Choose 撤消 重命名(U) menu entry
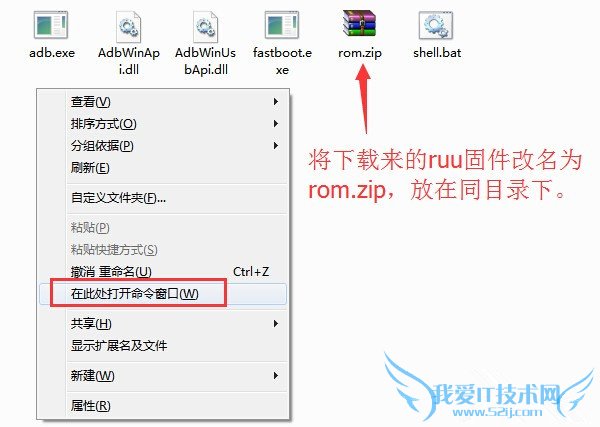 [x=163, y=272]
